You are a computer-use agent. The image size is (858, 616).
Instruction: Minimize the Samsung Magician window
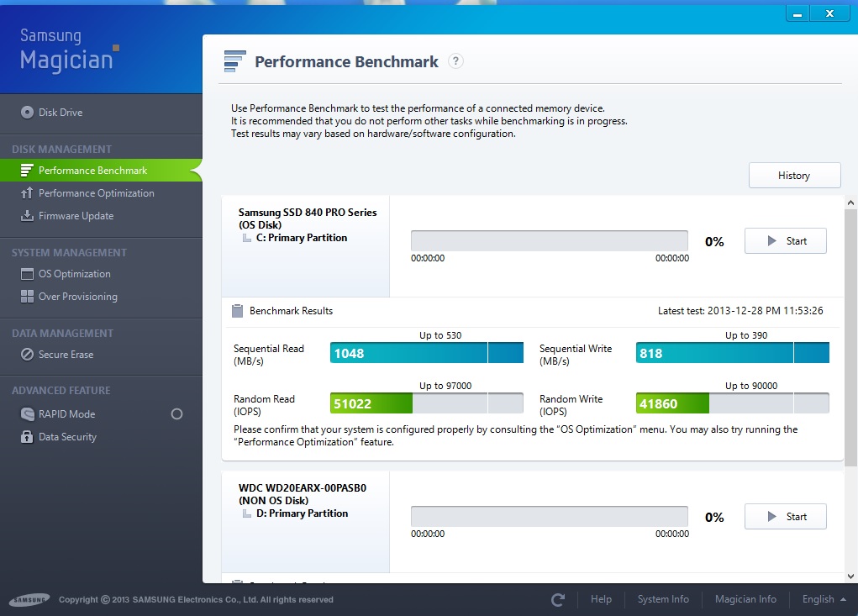click(797, 13)
